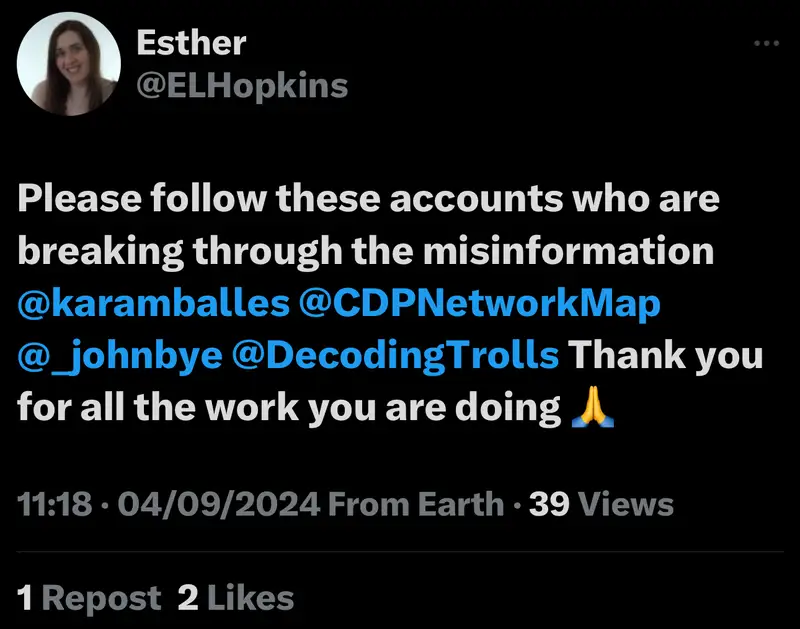Select the From Earth location label
The width and height of the screenshot is (800, 629).
click(415, 505)
